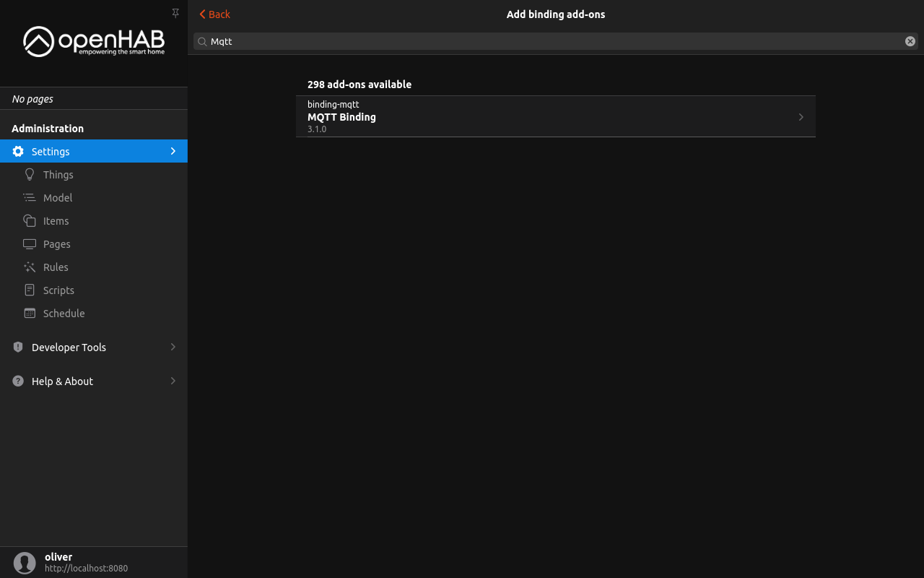This screenshot has height=578, width=924.
Task: Click the Schedule calendar icon
Action: coord(30,314)
